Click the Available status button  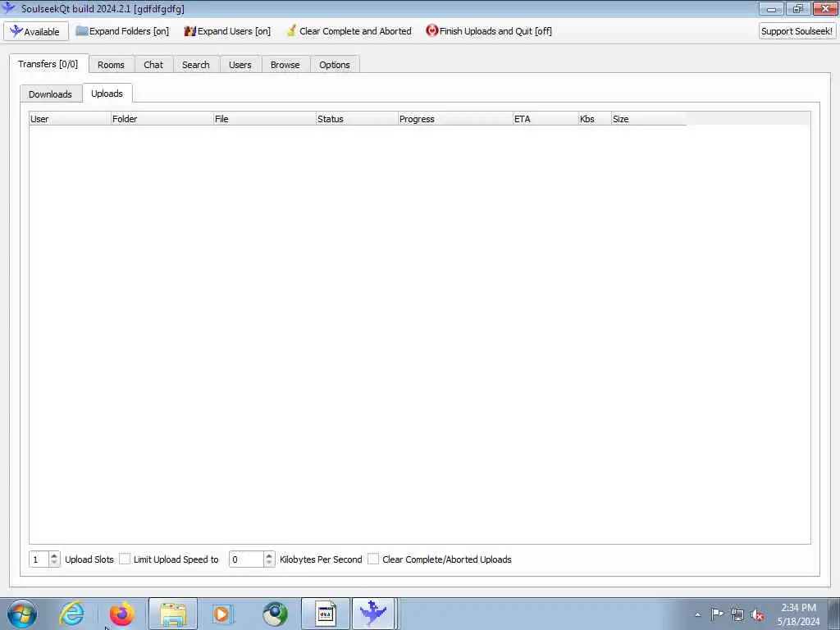(36, 32)
